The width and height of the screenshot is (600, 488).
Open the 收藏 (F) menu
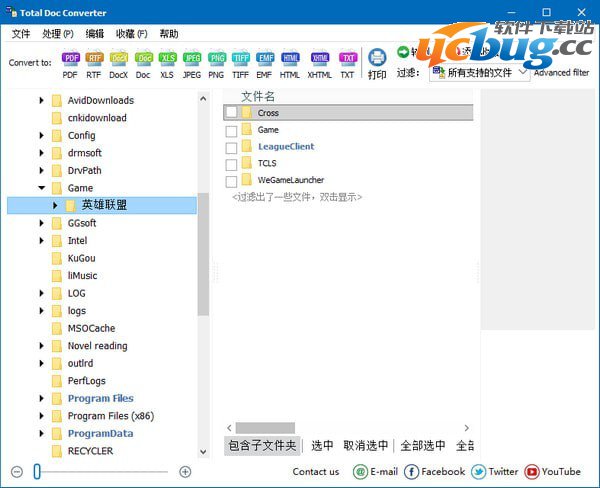click(132, 34)
